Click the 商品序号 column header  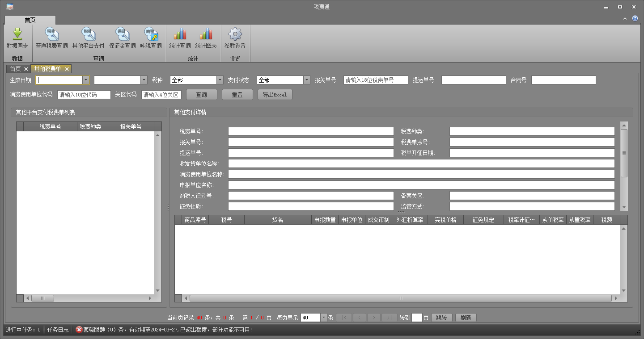pyautogui.click(x=195, y=220)
